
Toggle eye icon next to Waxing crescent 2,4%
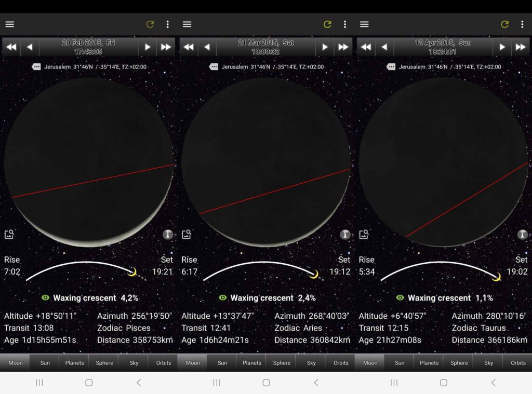tap(223, 298)
